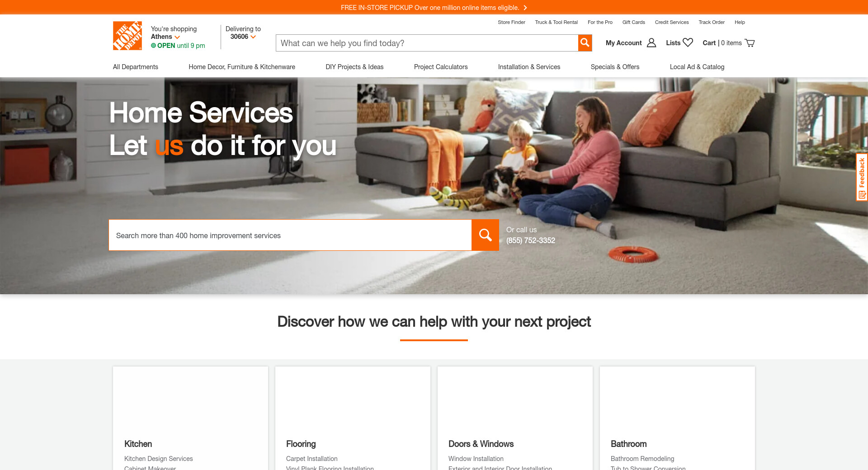Image resolution: width=868 pixels, height=470 pixels.
Task: Click the Track Order link
Action: coord(712,22)
